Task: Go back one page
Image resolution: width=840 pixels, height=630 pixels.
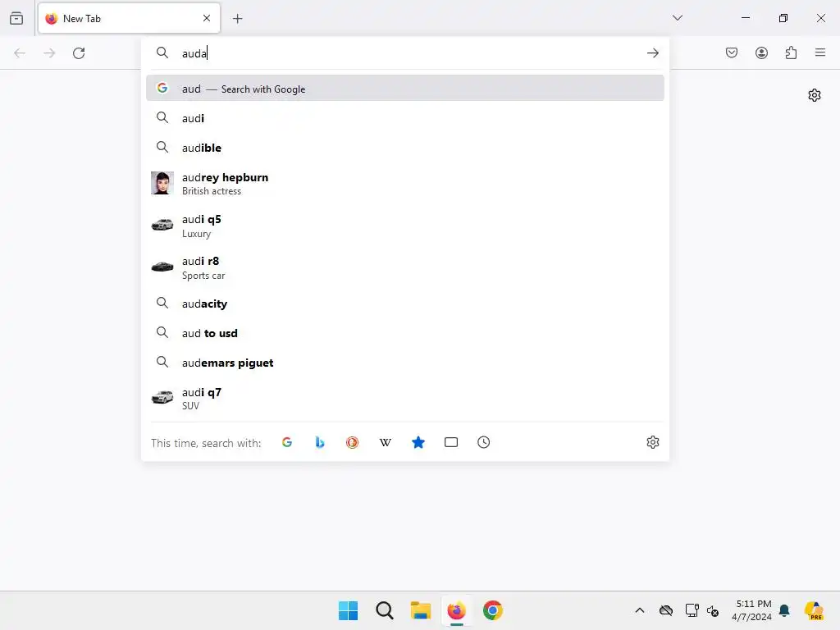Action: tap(20, 52)
